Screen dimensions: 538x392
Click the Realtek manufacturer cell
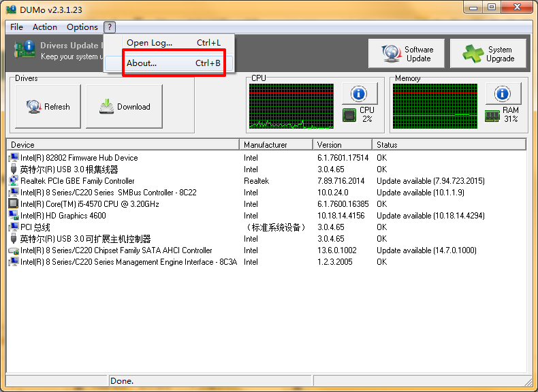click(x=256, y=181)
